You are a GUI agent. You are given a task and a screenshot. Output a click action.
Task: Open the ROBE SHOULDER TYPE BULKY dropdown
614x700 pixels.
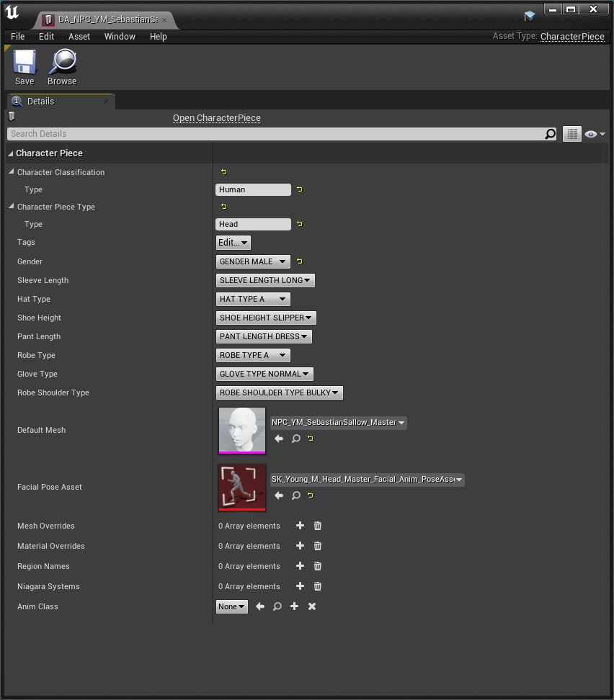[x=280, y=392]
